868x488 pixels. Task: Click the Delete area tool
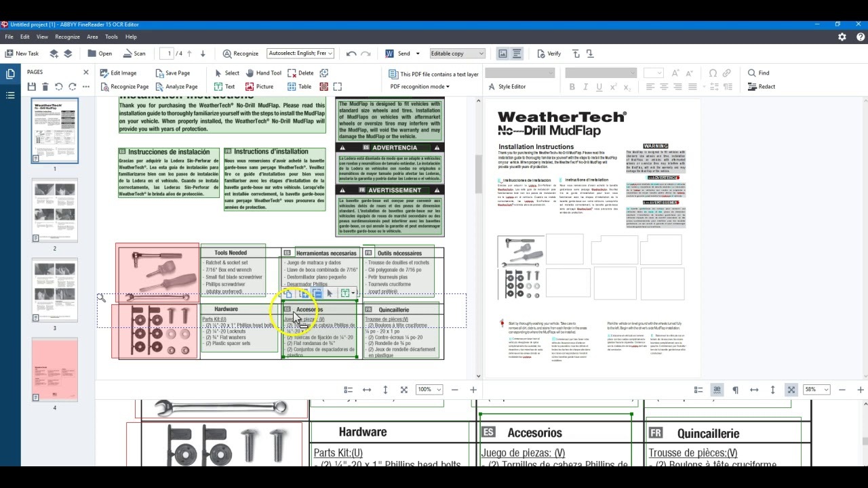[300, 73]
